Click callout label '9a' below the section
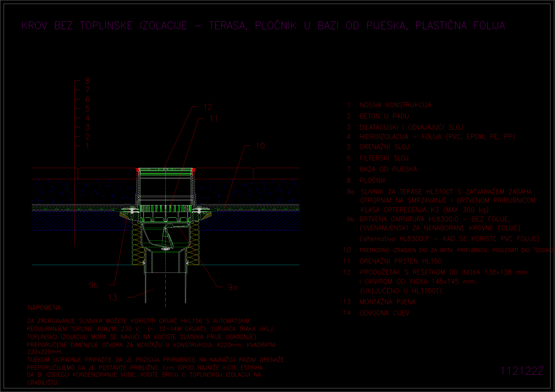555x392 pixels. 232,287
